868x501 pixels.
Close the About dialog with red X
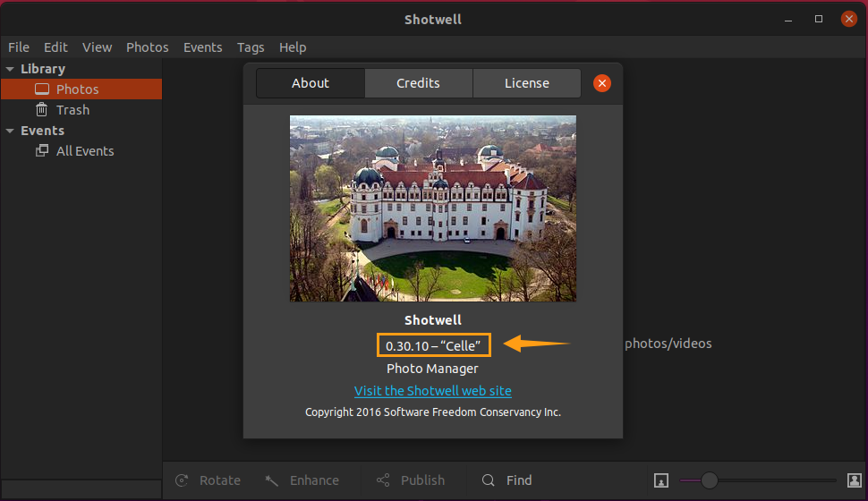click(602, 83)
